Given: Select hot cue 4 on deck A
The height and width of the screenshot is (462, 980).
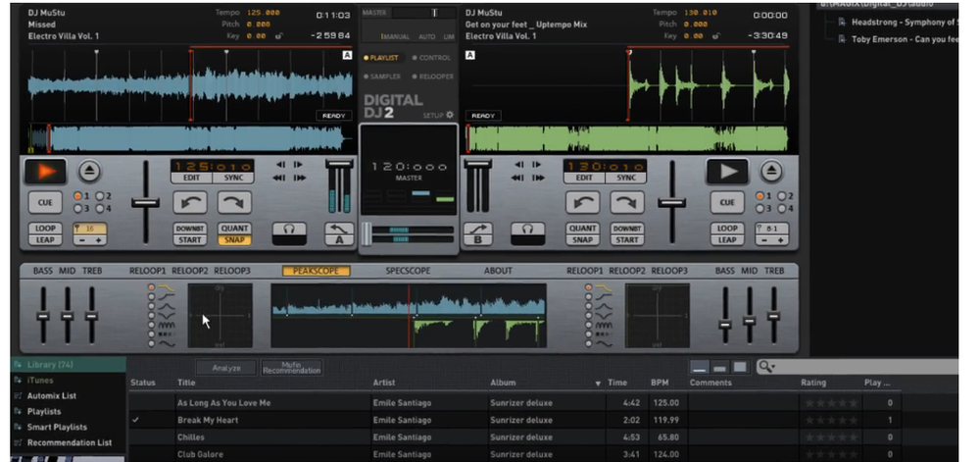Looking at the screenshot, I should point(99,208).
